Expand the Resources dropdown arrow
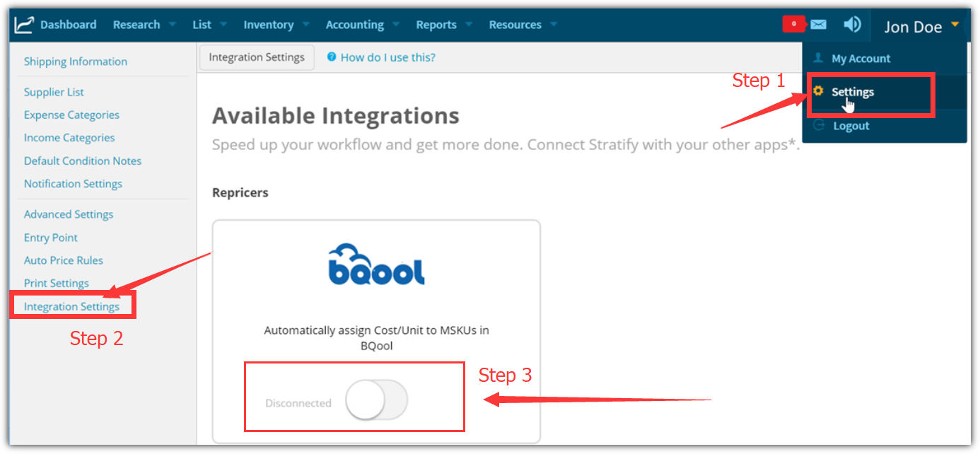The image size is (980, 454). [553, 24]
